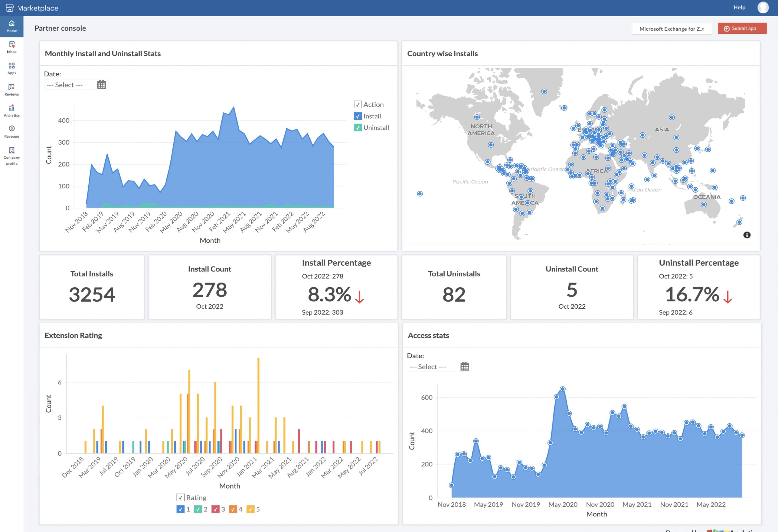Click the user profile avatar

click(763, 7)
